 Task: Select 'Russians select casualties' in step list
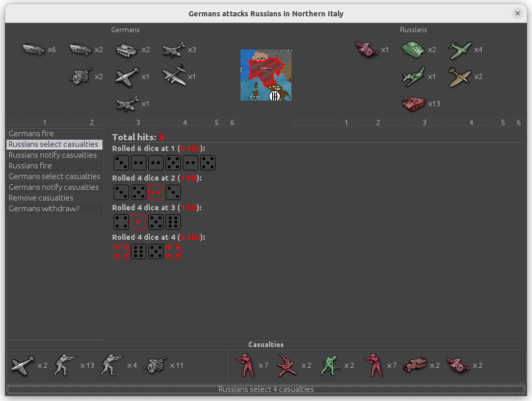[x=54, y=144]
